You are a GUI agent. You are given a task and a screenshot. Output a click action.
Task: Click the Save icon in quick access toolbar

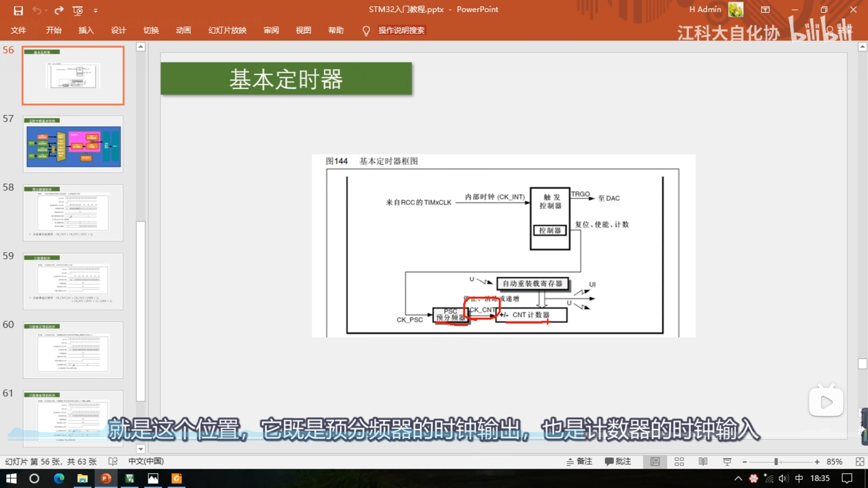pyautogui.click(x=18, y=11)
